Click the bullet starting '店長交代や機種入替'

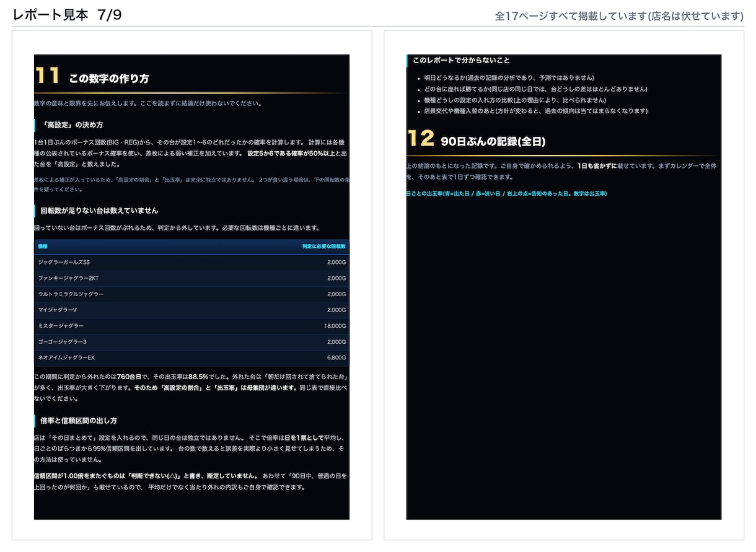[535, 112]
